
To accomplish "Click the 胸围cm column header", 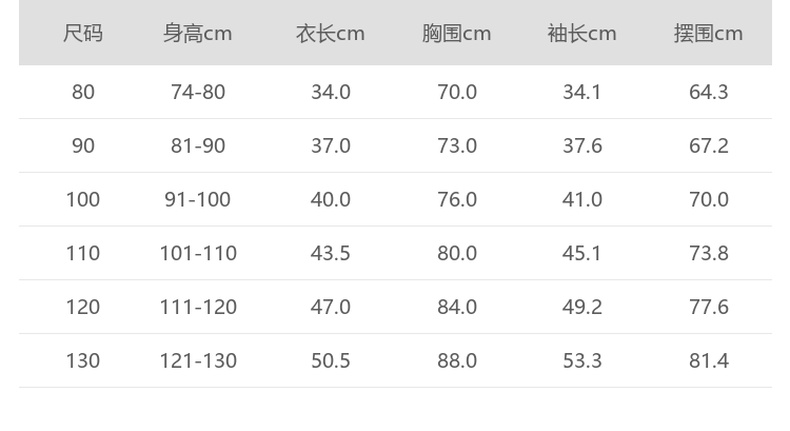I will 456,34.
